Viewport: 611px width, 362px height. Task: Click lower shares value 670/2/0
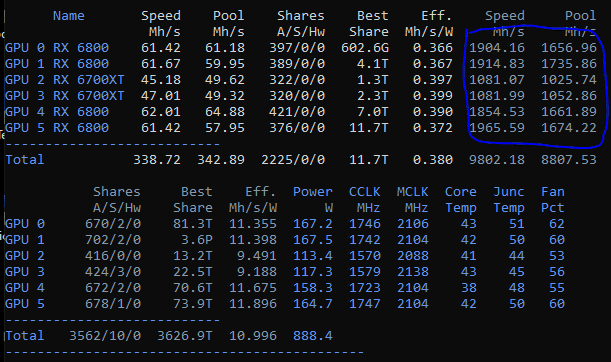(113, 224)
